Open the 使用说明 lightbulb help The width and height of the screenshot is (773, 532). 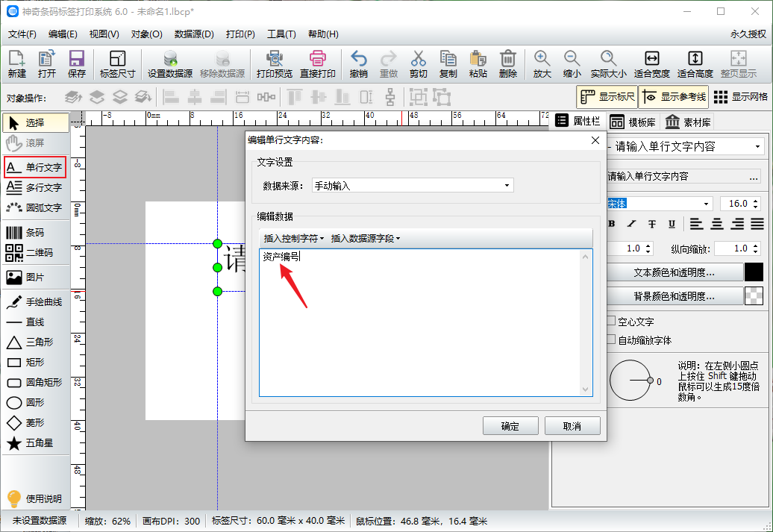(35, 498)
